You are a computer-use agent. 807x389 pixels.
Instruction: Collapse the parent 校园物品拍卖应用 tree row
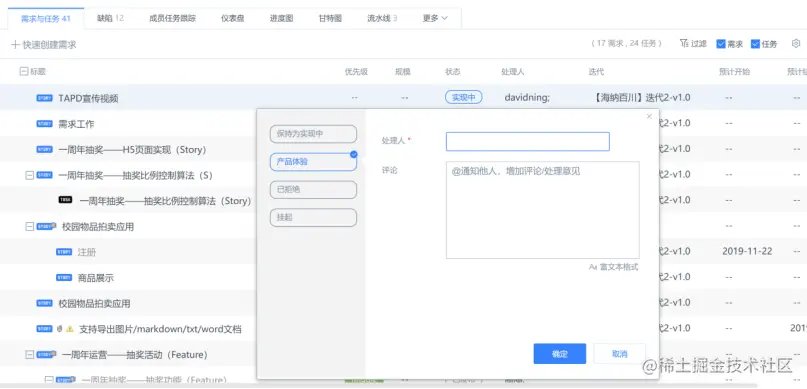pos(30,226)
